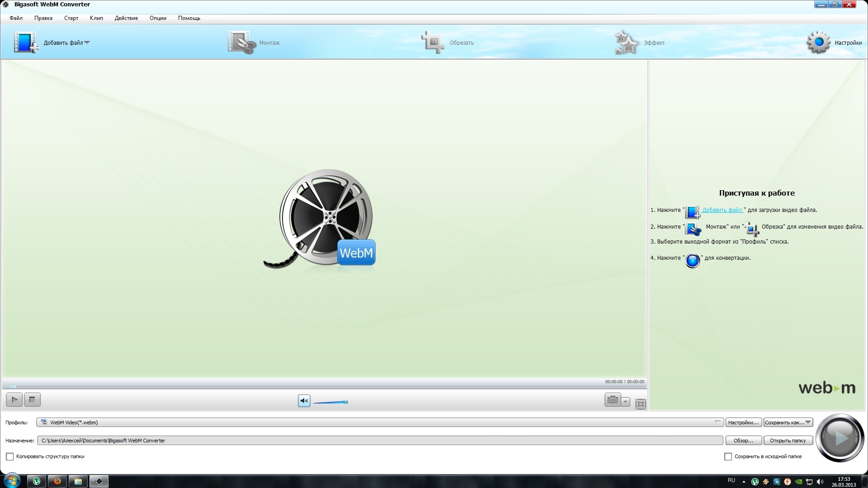The height and width of the screenshot is (488, 868).
Task: Open the Опции menu
Action: pyautogui.click(x=158, y=18)
